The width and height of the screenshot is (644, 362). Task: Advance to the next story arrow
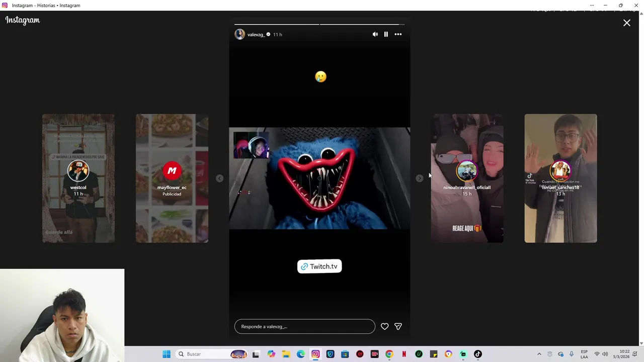(420, 178)
